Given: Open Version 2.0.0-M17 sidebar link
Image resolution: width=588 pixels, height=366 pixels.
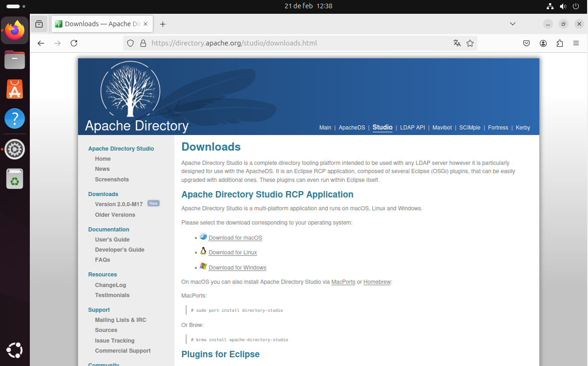Looking at the screenshot, I should [119, 204].
